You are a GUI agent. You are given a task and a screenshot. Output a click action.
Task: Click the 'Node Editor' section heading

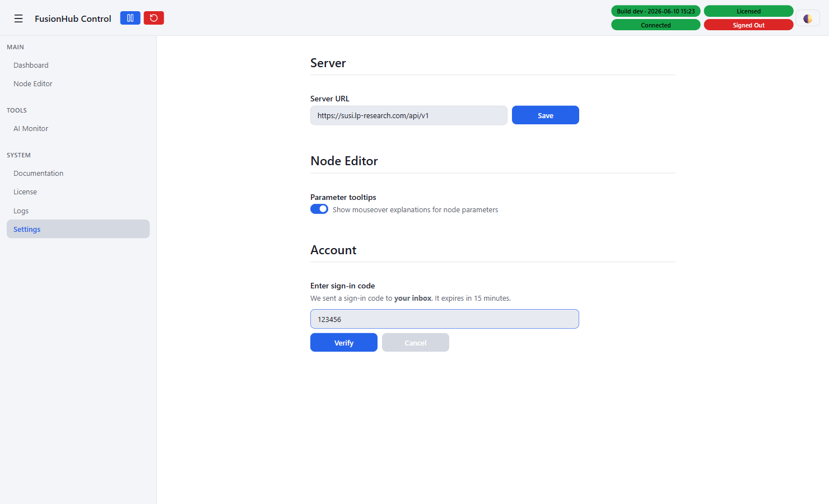344,161
